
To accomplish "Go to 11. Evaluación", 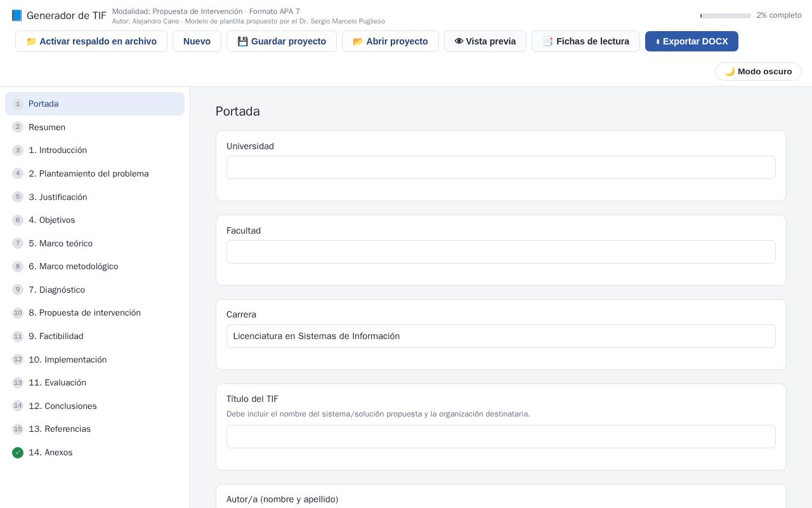I will tap(95, 383).
